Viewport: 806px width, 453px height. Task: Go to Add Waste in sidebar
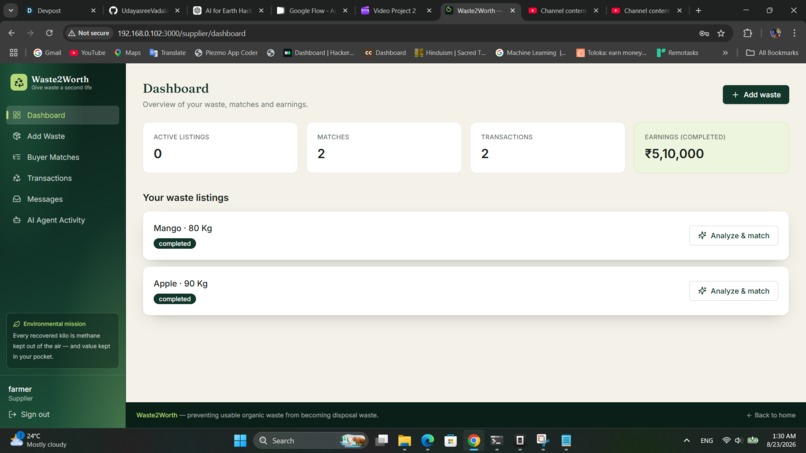pyautogui.click(x=63, y=136)
